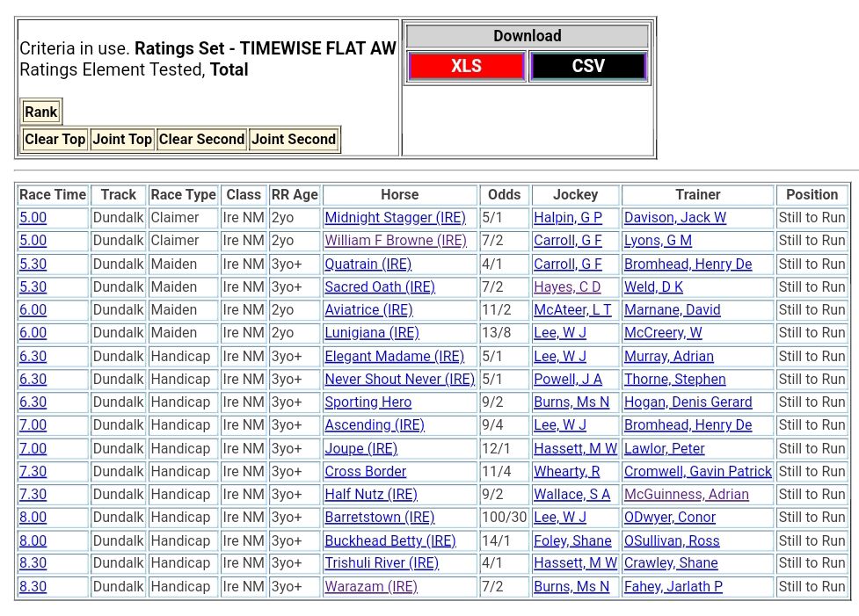View trainer McGuinness, Adrian
Viewport: 859px width, 616px height.
coord(686,495)
